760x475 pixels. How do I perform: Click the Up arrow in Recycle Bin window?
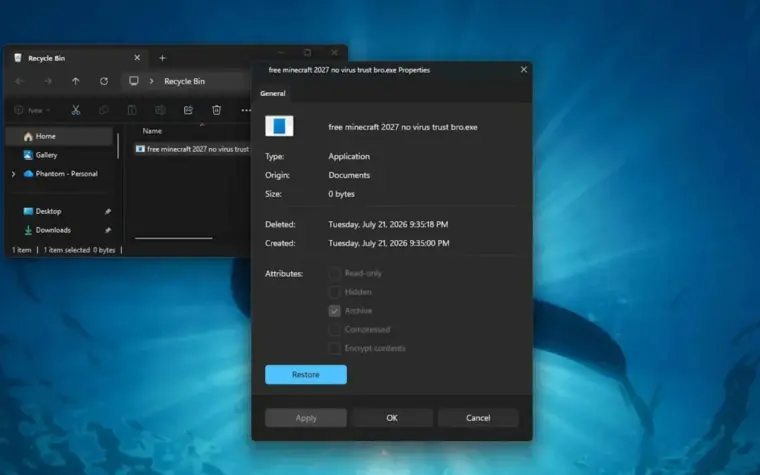(76, 81)
